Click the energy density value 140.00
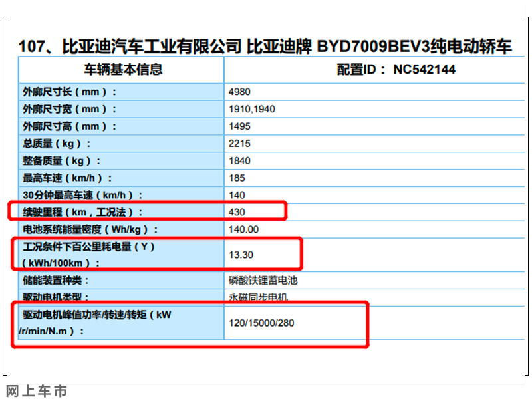Viewport: 532px width, 399px height. coord(243,229)
